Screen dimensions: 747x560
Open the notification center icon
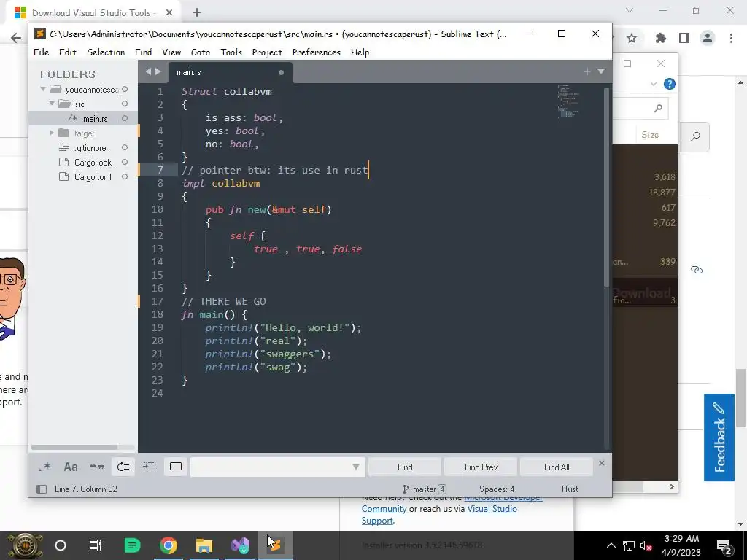(x=724, y=545)
